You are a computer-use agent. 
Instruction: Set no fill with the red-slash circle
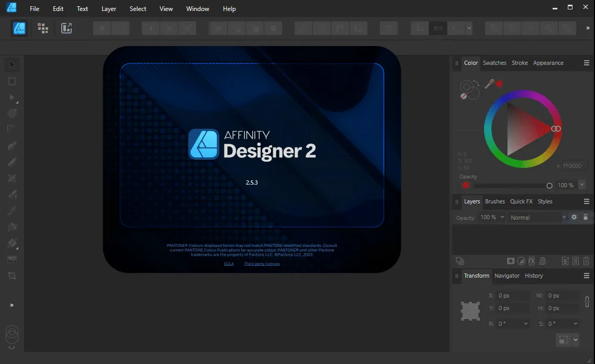point(463,97)
